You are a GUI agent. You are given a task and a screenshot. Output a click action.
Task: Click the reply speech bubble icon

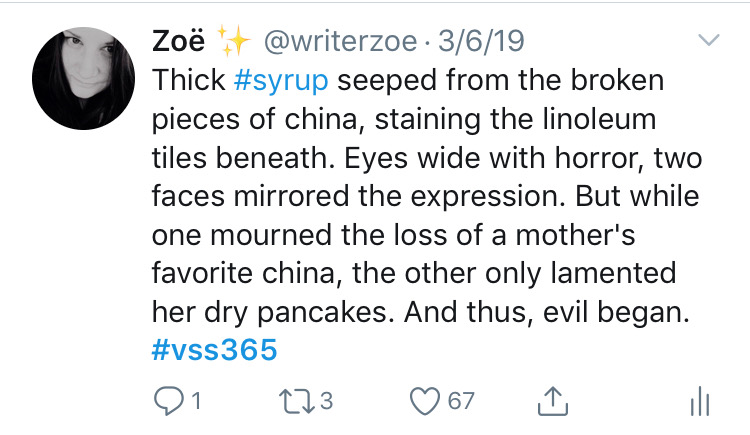point(168,401)
